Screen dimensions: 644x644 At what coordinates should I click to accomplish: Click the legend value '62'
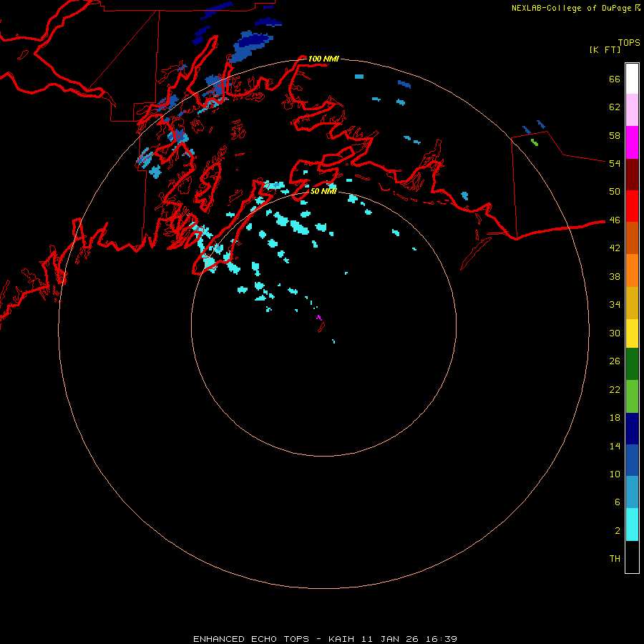[x=615, y=107]
